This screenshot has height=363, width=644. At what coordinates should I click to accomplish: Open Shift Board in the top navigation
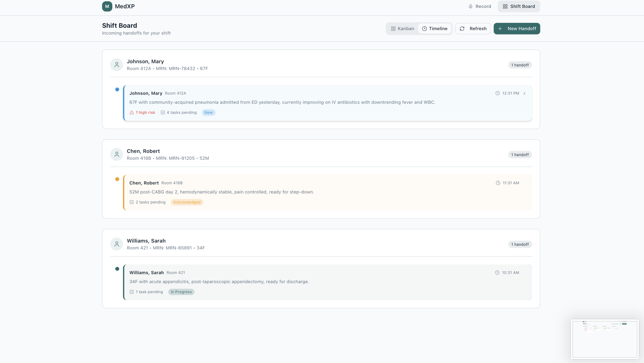click(x=519, y=6)
